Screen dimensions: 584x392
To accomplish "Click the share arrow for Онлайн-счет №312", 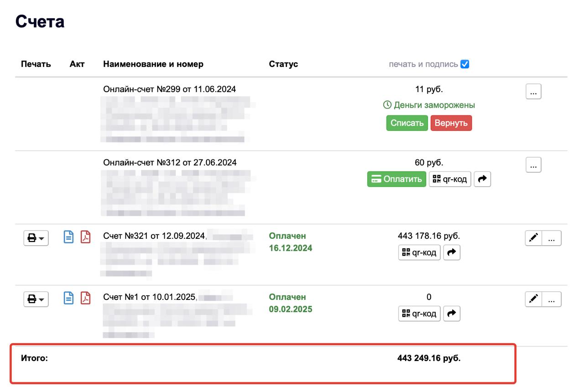I will [482, 179].
